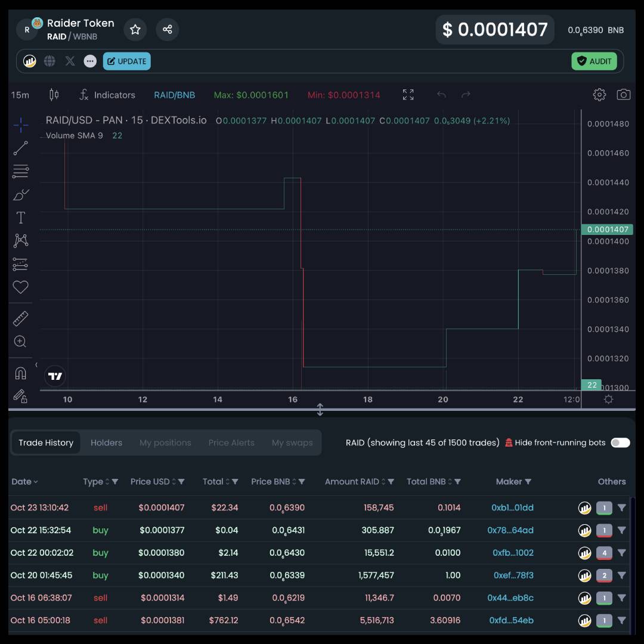Switch to Price Alerts tab
Viewport: 644px width, 644px height.
coord(231,442)
